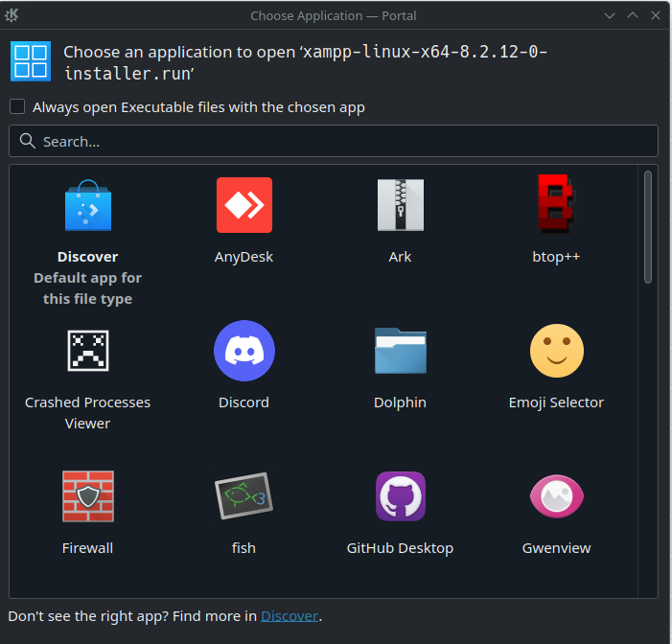This screenshot has width=672, height=644.
Task: Click the KDE window menu icon
Action: (12, 15)
